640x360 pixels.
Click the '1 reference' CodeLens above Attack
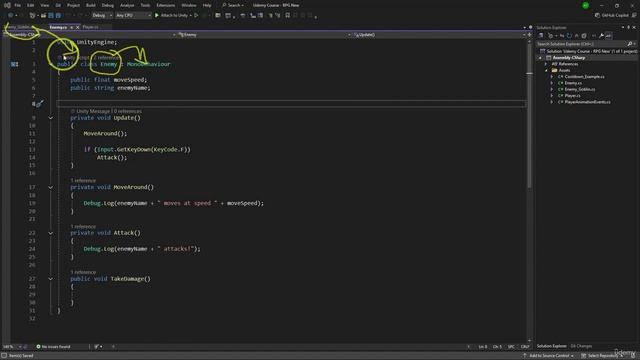coord(83,227)
